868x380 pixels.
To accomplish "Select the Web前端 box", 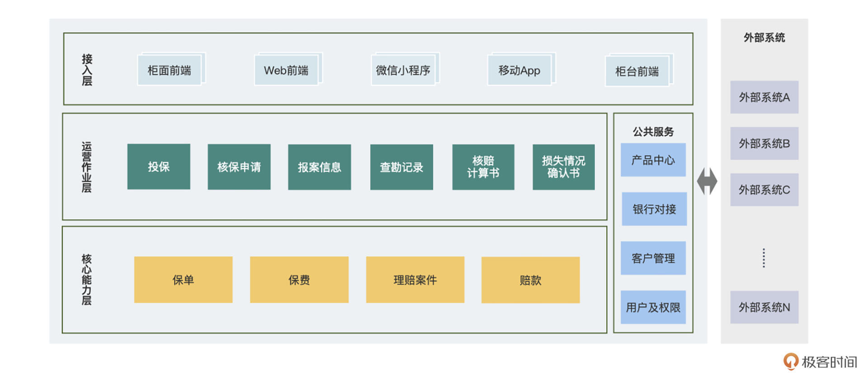I will (287, 70).
